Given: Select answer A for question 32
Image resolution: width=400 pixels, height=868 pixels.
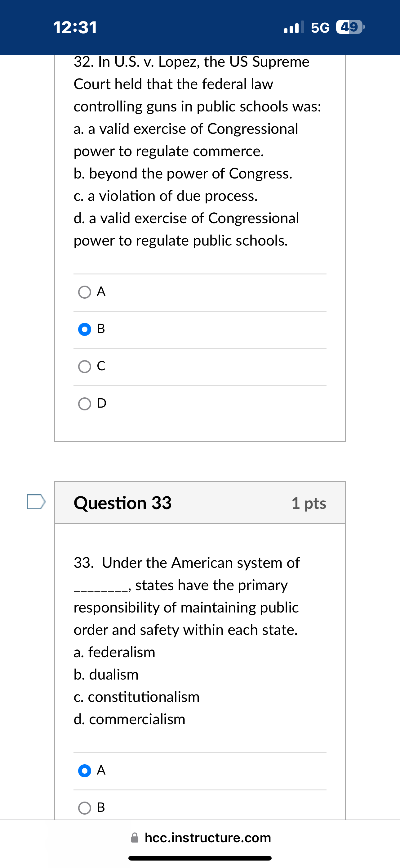Looking at the screenshot, I should coord(85,292).
